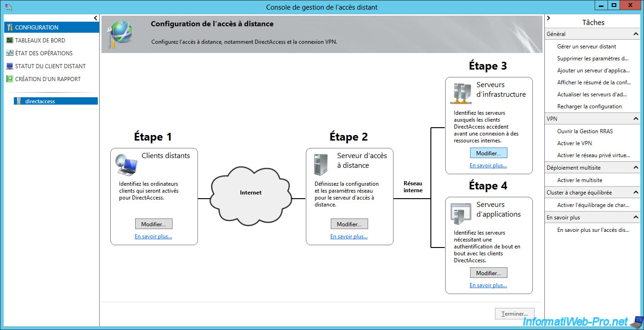Go to Statut du client distant
Image resolution: width=644 pixels, height=330 pixels.
click(50, 66)
